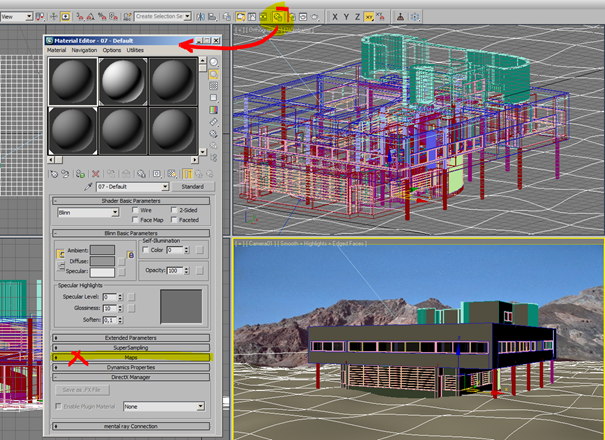
Task: Expand the Extended Parameters rollout
Action: coord(131,337)
